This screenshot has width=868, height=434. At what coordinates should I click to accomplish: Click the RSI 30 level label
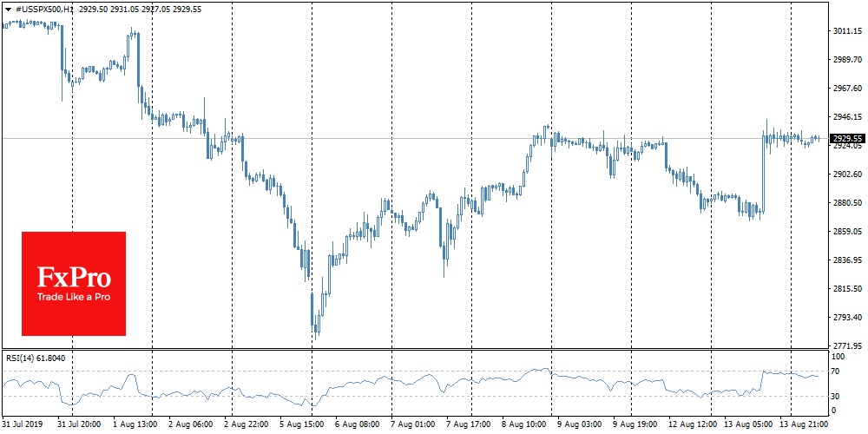tap(838, 396)
